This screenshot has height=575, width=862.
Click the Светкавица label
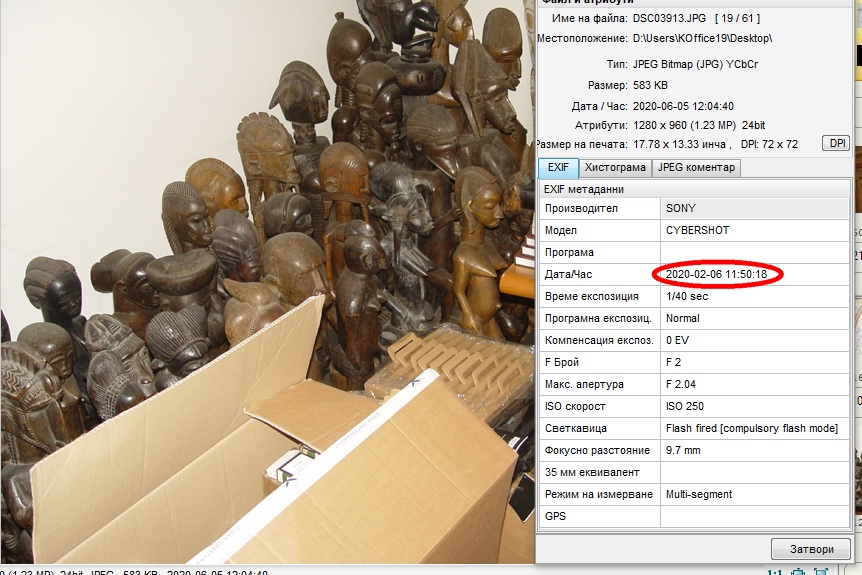[x=576, y=428]
